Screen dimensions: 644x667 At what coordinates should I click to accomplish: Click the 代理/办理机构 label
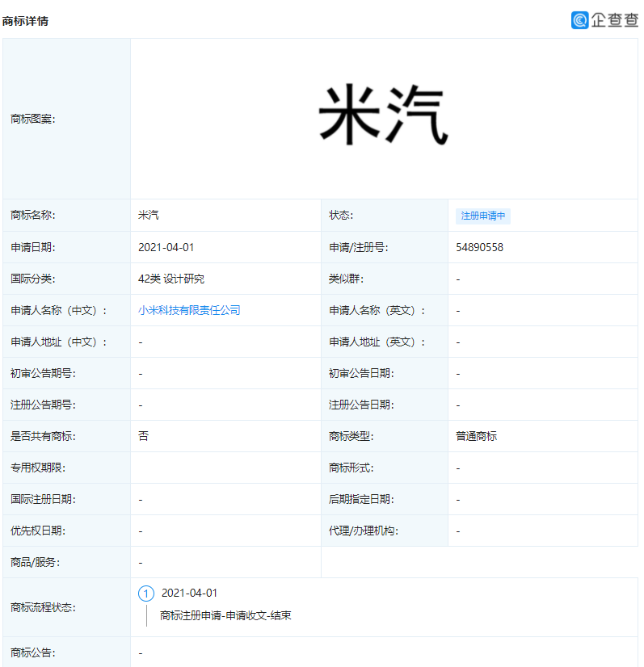[x=364, y=531]
